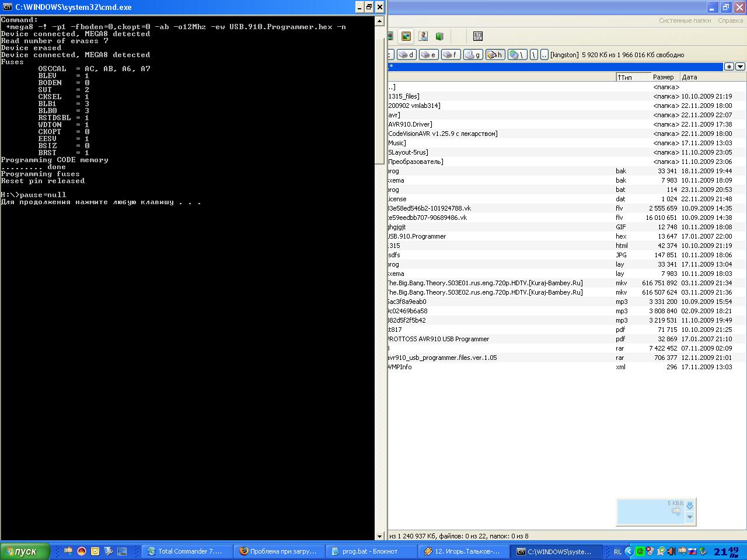Click the favorites asterisk button
747x560 pixels.
click(729, 66)
